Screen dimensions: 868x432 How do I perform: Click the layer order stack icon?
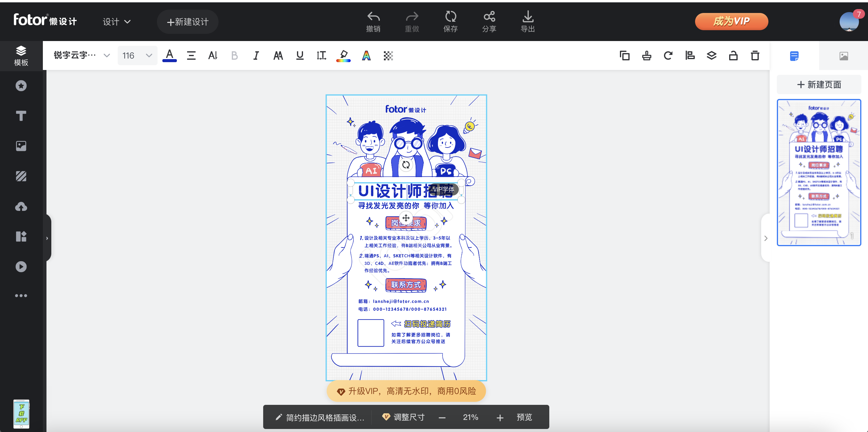(x=711, y=56)
